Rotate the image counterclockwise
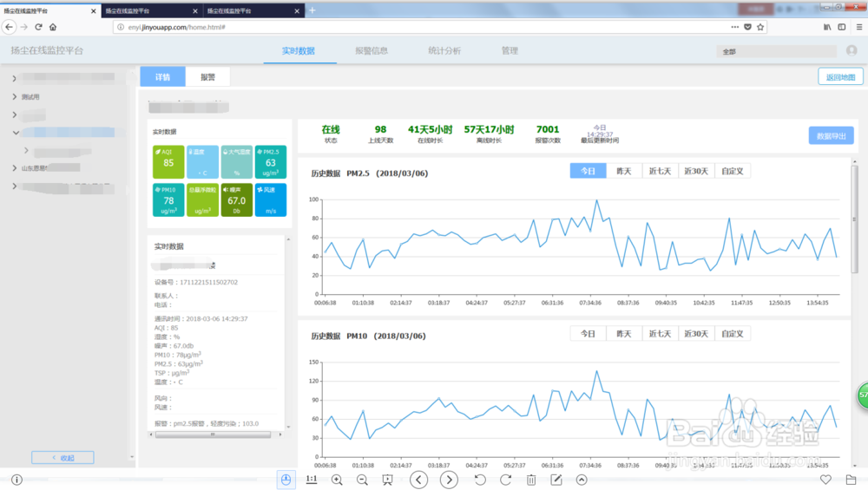The width and height of the screenshot is (868, 490). coord(480,480)
